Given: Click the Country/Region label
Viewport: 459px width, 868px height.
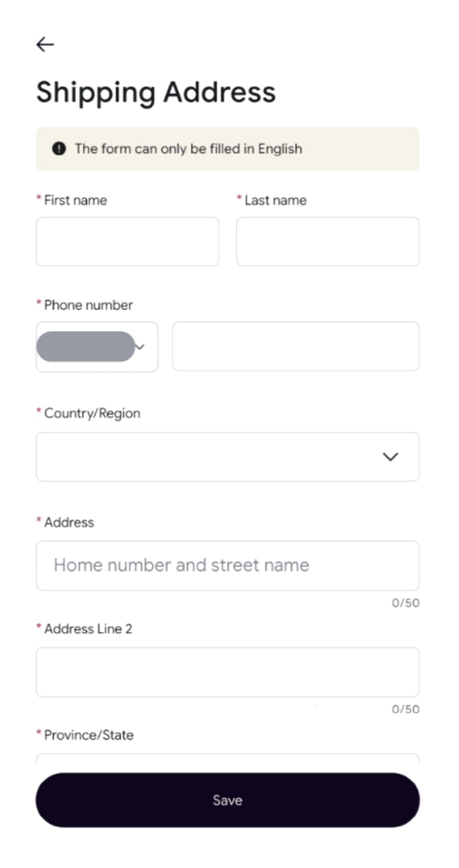Looking at the screenshot, I should (x=92, y=413).
